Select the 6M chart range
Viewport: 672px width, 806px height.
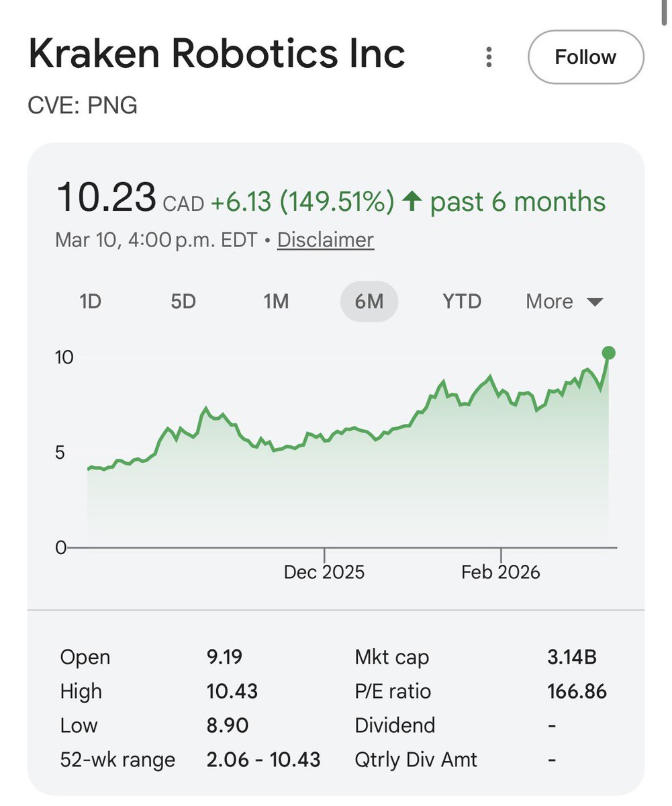point(369,302)
